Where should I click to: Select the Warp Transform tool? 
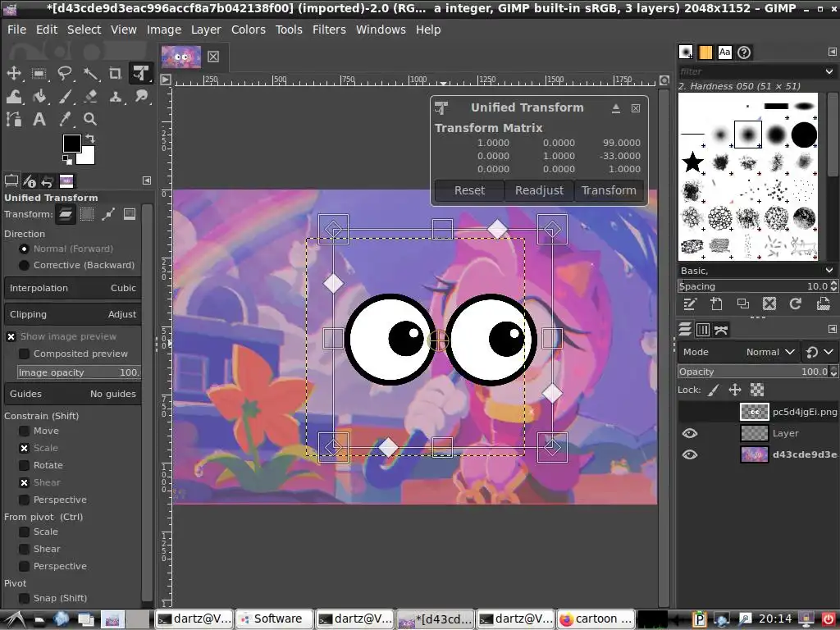click(x=14, y=97)
